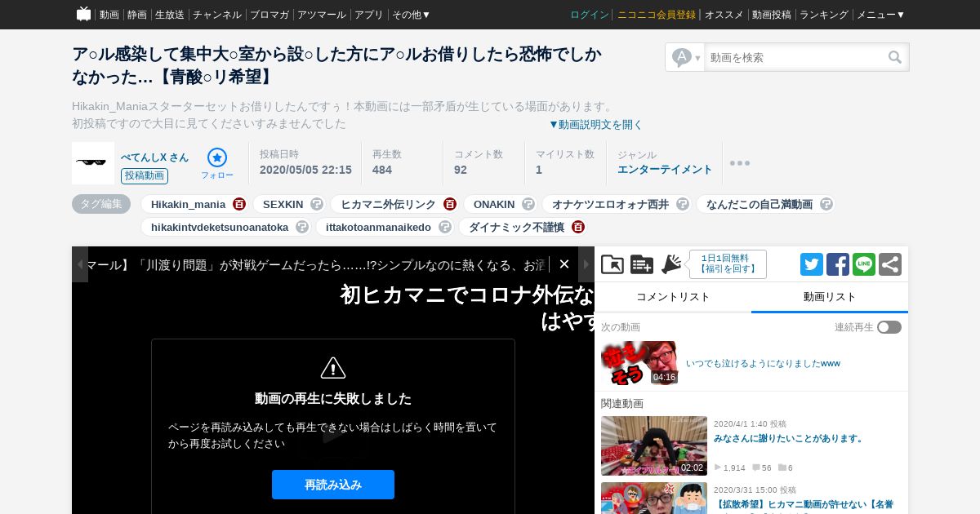The image size is (980, 514).
Task: Open アツマール in the top bar
Action: coord(322,15)
